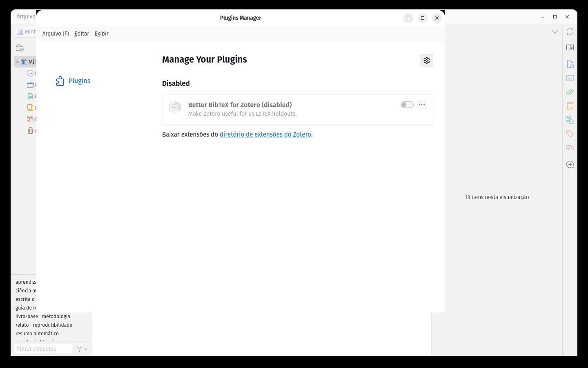Collapse the library tree chevron in Zotero

[x=17, y=62]
